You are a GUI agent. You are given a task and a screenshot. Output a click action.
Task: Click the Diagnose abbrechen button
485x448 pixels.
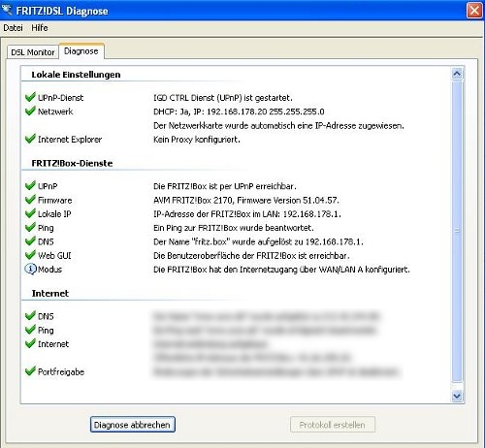(x=133, y=425)
